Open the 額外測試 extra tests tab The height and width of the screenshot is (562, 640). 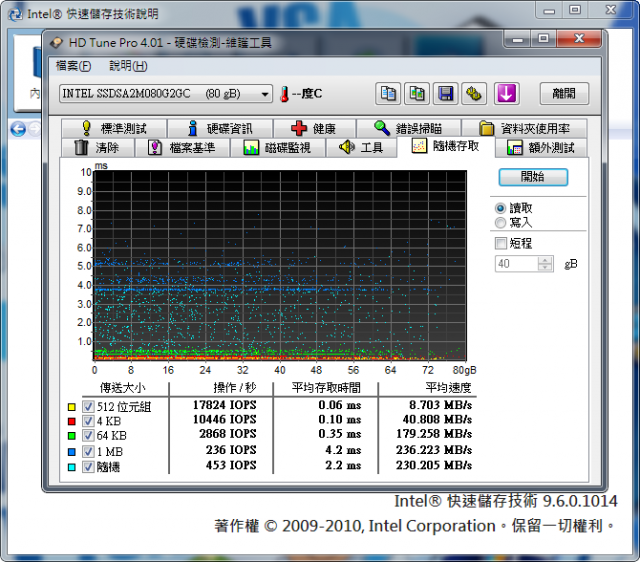[541, 147]
